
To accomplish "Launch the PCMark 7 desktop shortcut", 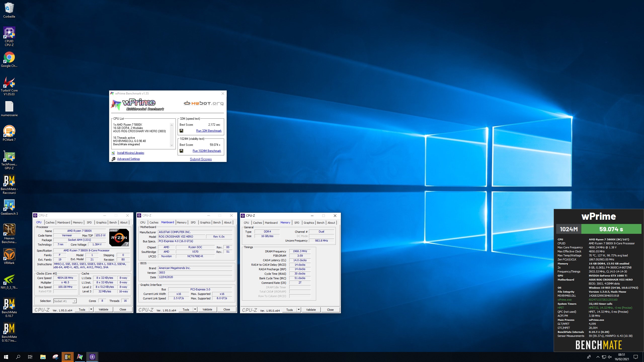I will [x=9, y=133].
